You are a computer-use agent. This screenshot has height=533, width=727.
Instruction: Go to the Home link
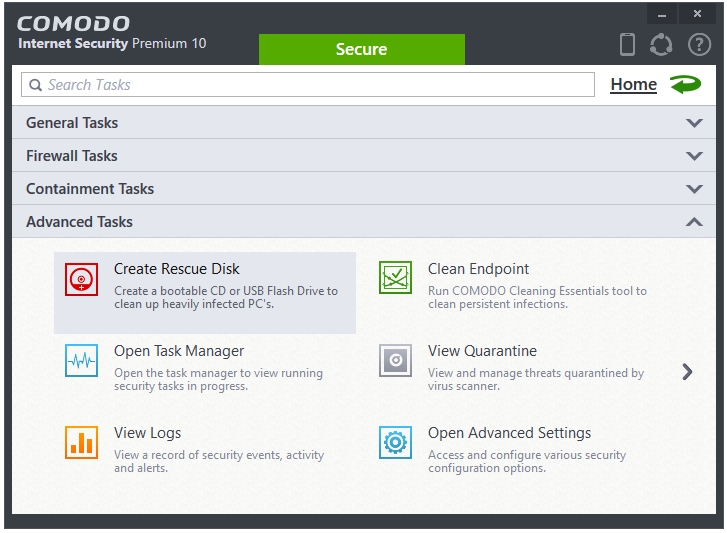(633, 84)
